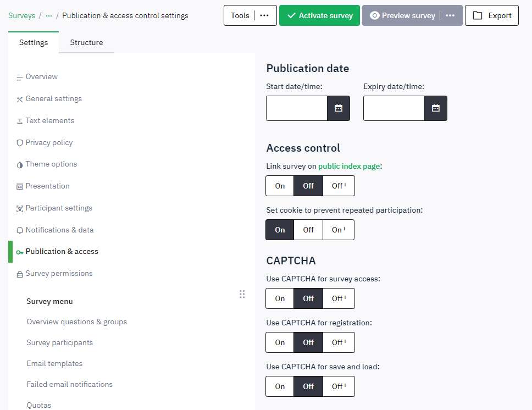Click the Start date/time input field
The width and height of the screenshot is (532, 410).
coord(297,108)
